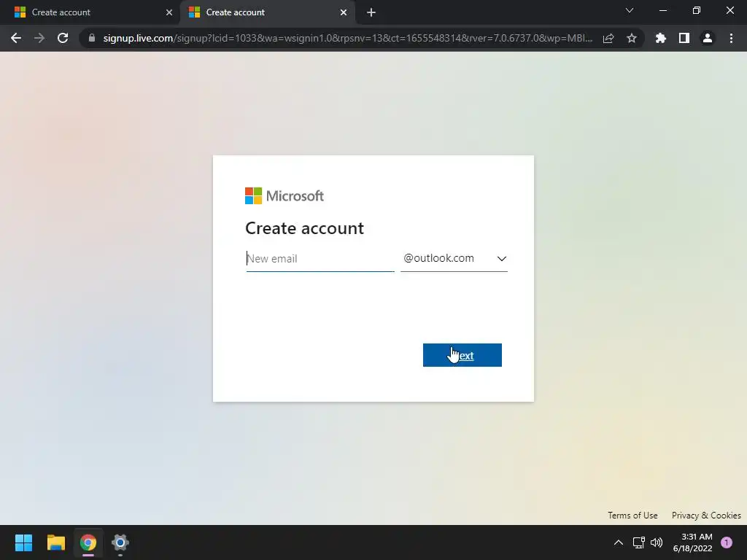
Task: Close the Chrome window
Action: pyautogui.click(x=729, y=10)
